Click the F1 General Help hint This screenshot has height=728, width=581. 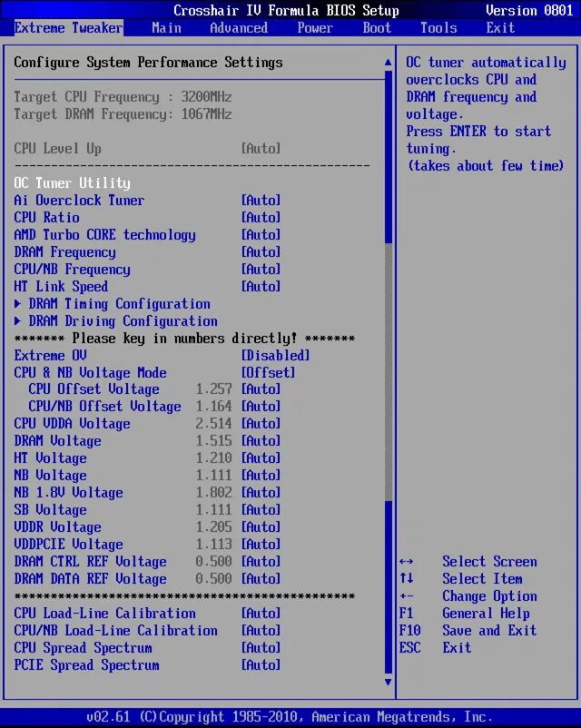point(465,613)
